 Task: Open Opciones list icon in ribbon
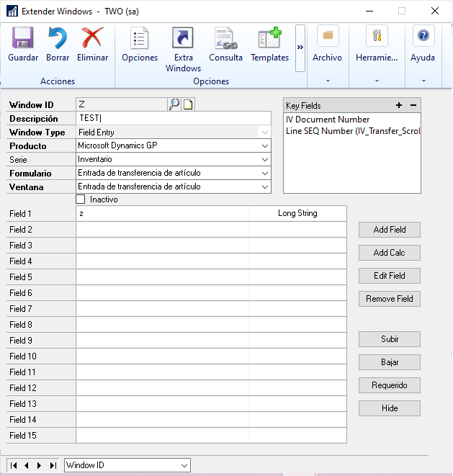[x=140, y=38]
